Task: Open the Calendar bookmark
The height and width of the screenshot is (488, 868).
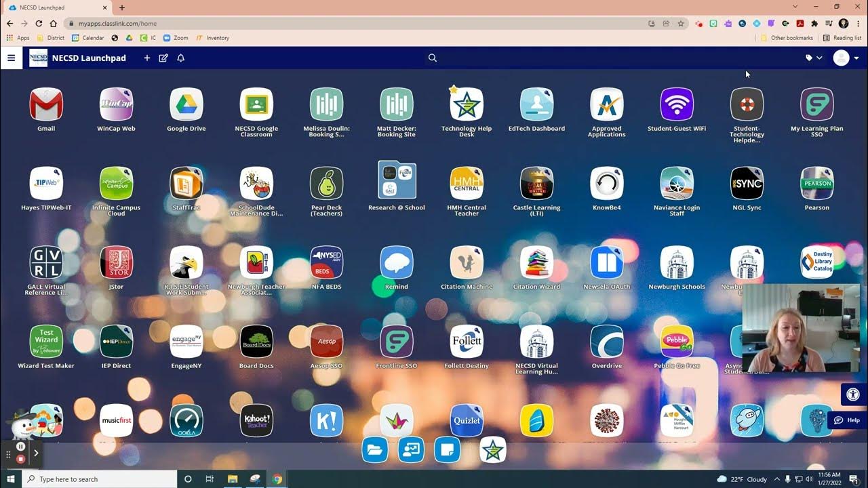Action: click(x=88, y=38)
